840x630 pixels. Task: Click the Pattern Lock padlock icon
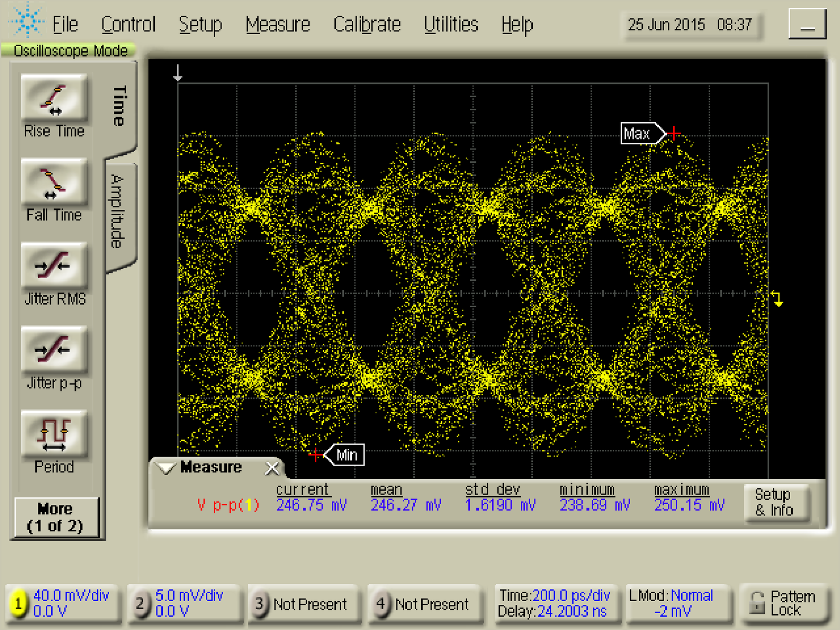pos(757,603)
